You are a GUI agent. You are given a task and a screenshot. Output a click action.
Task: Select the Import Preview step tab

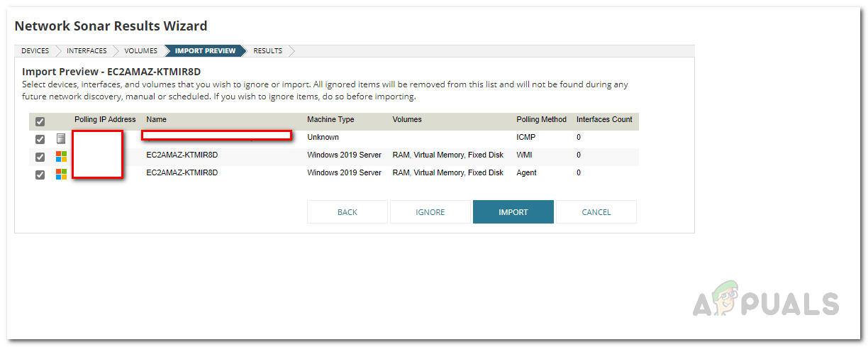pos(205,51)
